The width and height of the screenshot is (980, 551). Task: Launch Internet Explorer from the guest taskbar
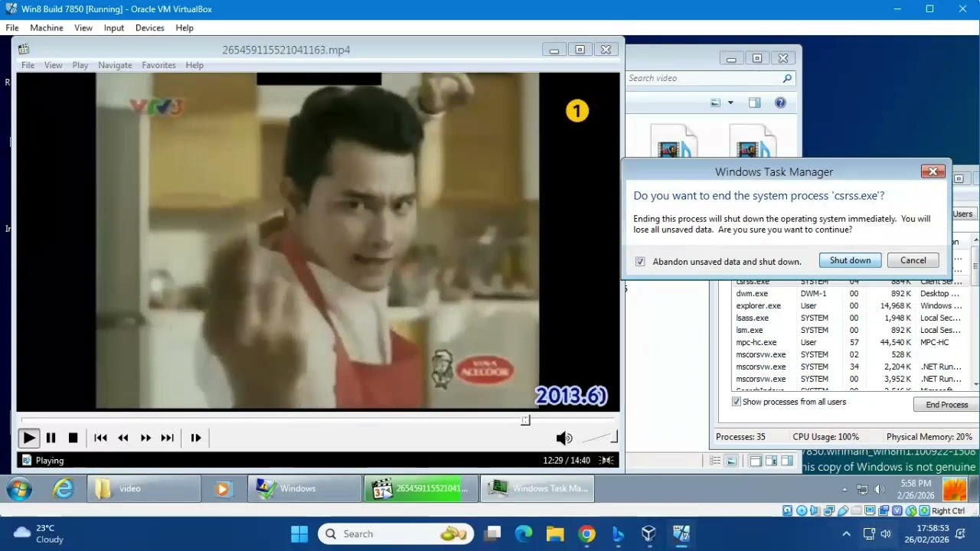[63, 488]
